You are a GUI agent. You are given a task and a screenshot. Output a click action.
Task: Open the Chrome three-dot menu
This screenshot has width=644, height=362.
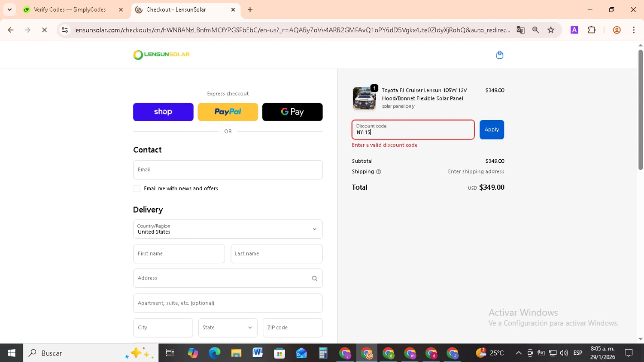[x=634, y=30]
